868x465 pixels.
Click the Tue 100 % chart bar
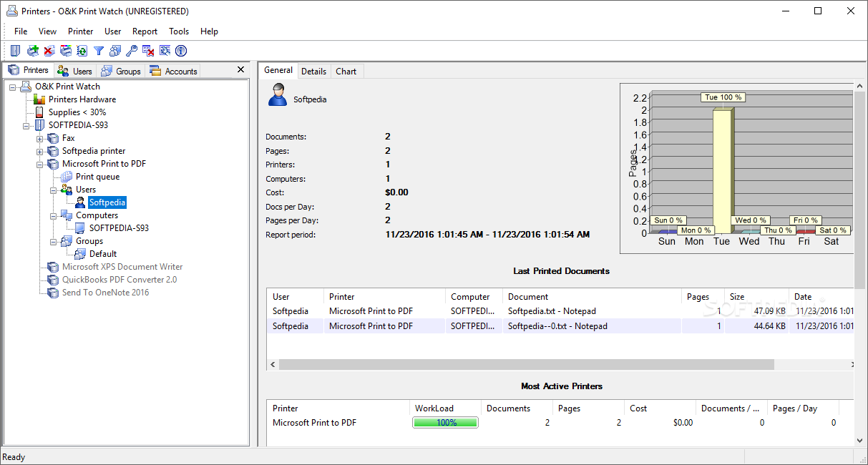pyautogui.click(x=723, y=171)
